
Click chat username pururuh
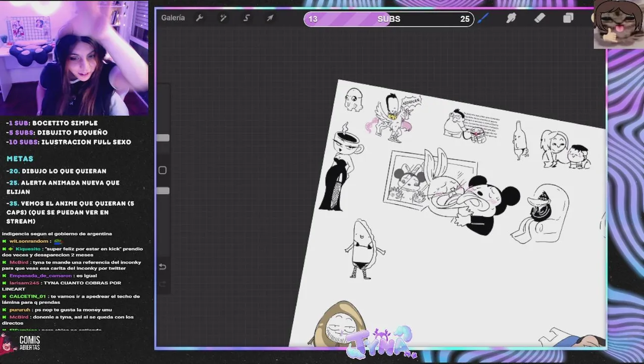point(20,309)
